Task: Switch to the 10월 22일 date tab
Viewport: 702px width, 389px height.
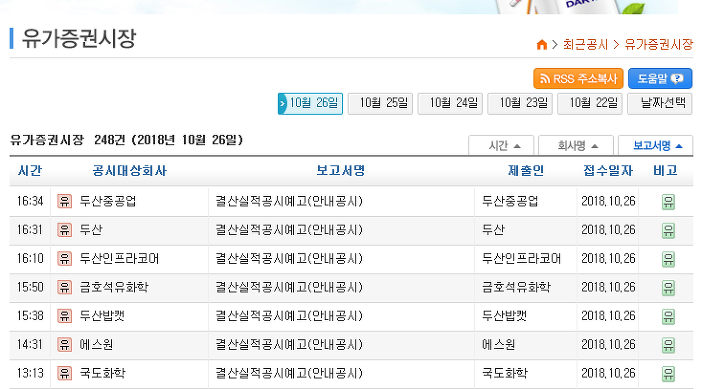Action: coord(590,104)
